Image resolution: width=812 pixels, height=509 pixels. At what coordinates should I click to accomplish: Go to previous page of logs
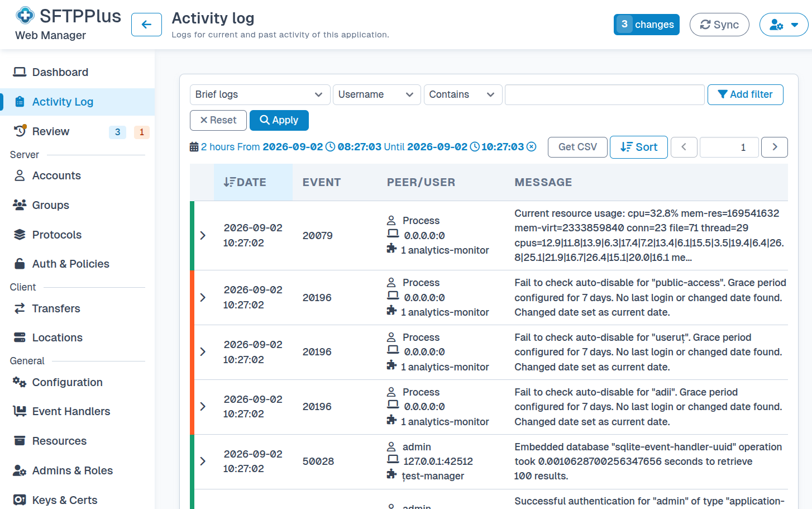(684, 147)
